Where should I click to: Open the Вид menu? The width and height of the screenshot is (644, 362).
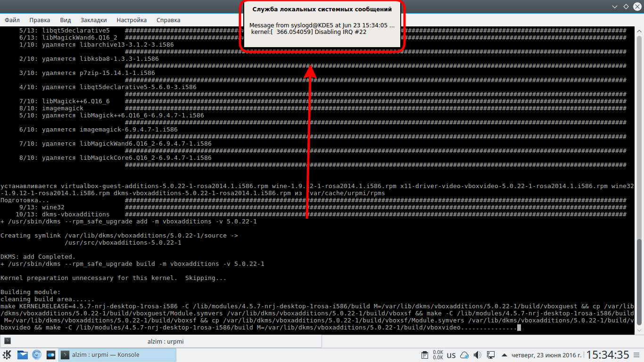click(66, 20)
